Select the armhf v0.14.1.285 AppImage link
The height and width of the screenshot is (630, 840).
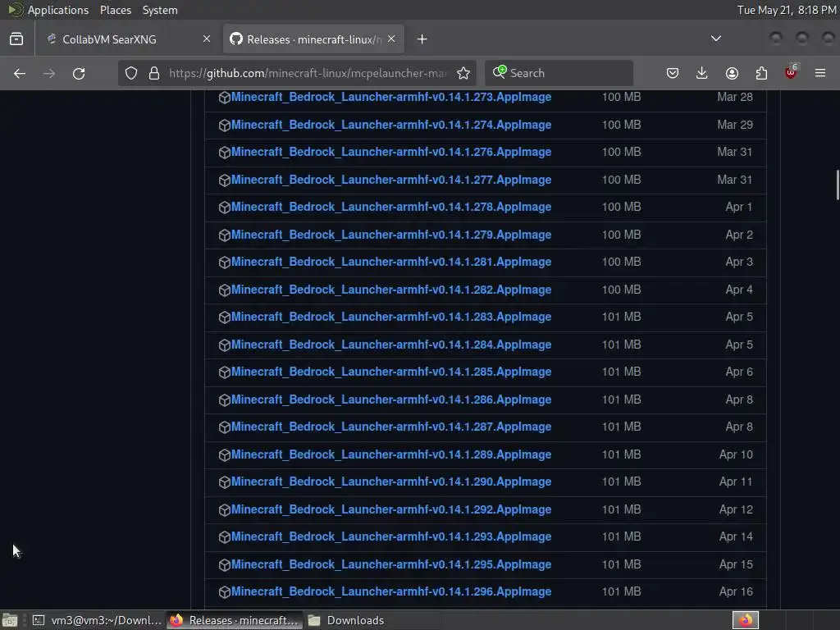(x=391, y=372)
